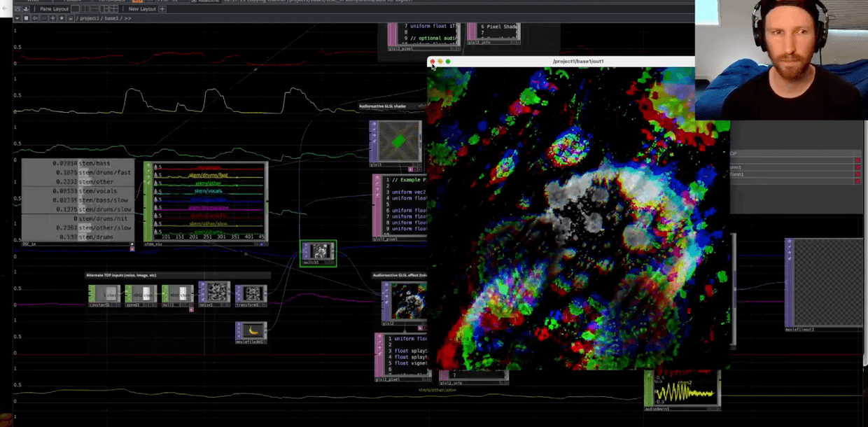
Task: Toggle third red button in parameter list
Action: 857,175
